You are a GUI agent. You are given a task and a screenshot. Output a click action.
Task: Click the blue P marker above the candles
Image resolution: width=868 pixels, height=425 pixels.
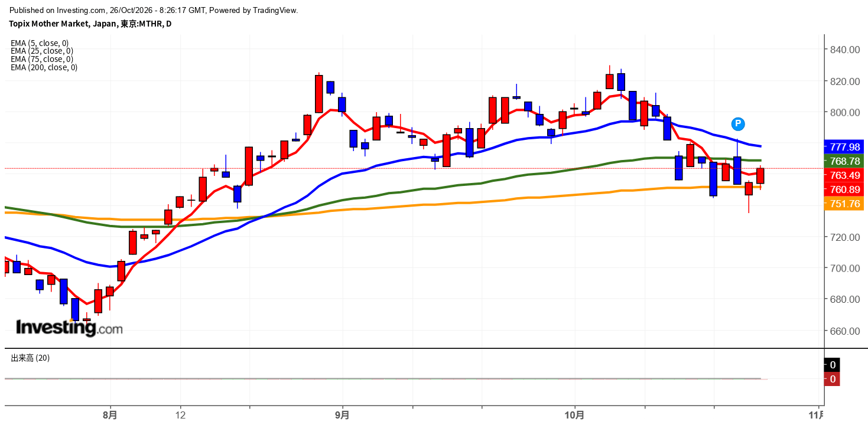tap(738, 124)
